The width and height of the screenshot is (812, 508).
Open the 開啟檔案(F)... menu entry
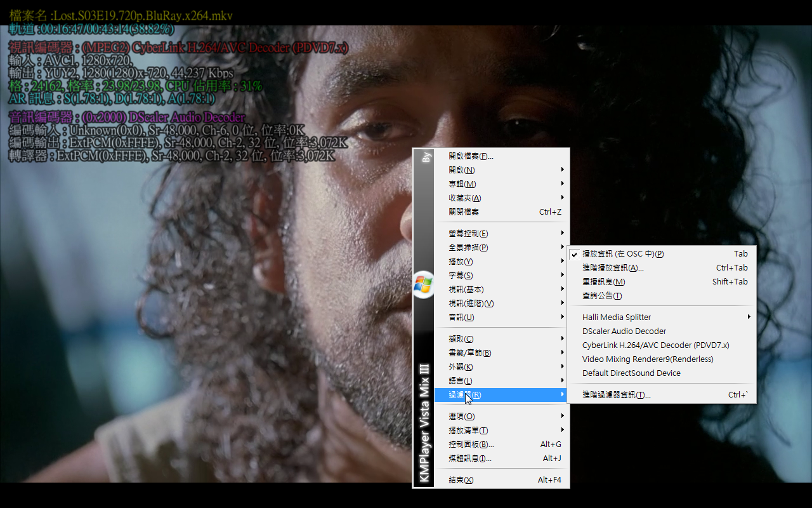(471, 156)
